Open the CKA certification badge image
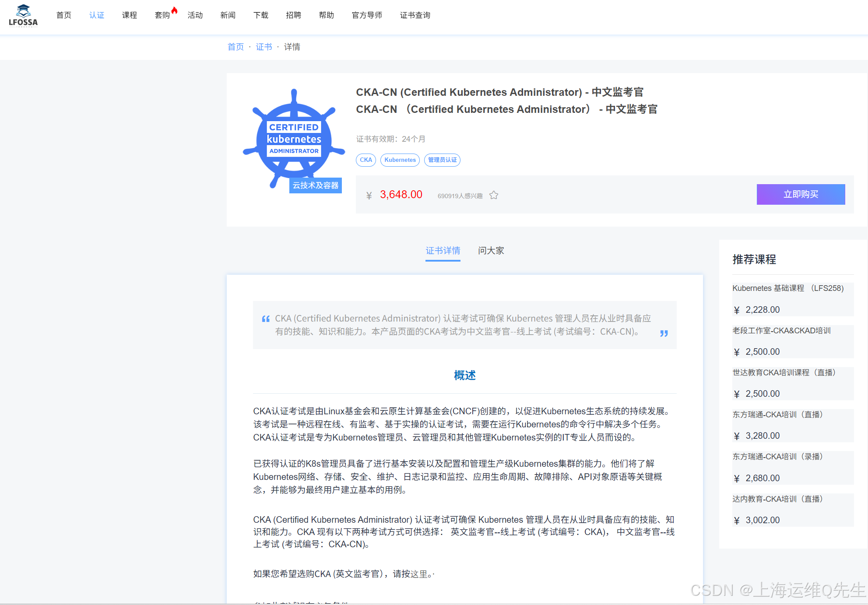 (294, 139)
